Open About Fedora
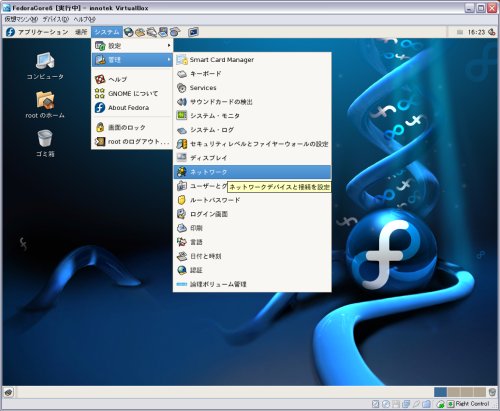 click(132, 108)
